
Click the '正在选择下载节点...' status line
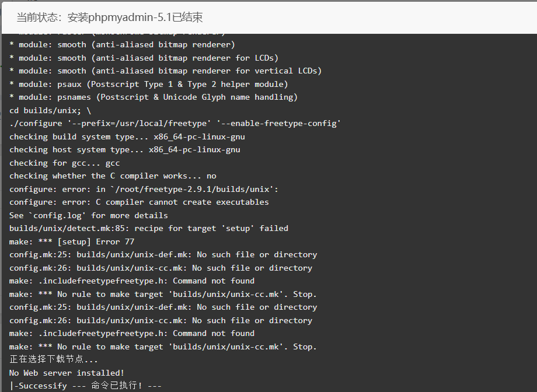coord(54,359)
